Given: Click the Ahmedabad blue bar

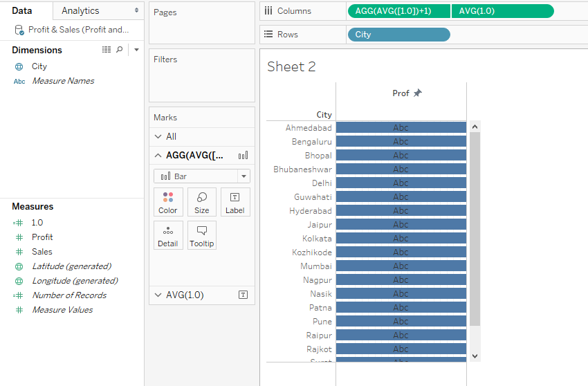Looking at the screenshot, I should click(x=401, y=128).
